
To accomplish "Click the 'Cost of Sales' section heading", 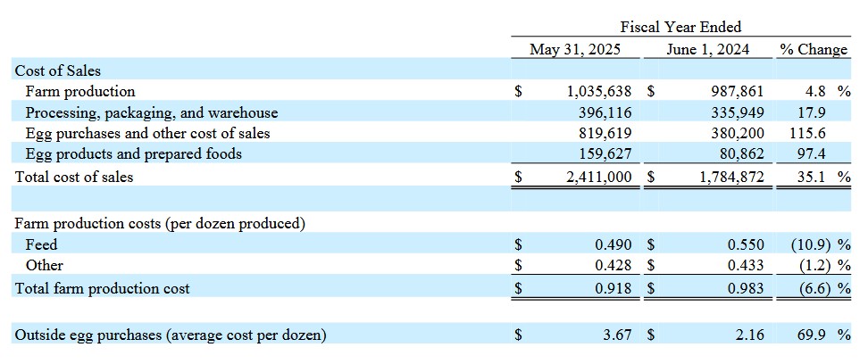I will click(x=58, y=70).
